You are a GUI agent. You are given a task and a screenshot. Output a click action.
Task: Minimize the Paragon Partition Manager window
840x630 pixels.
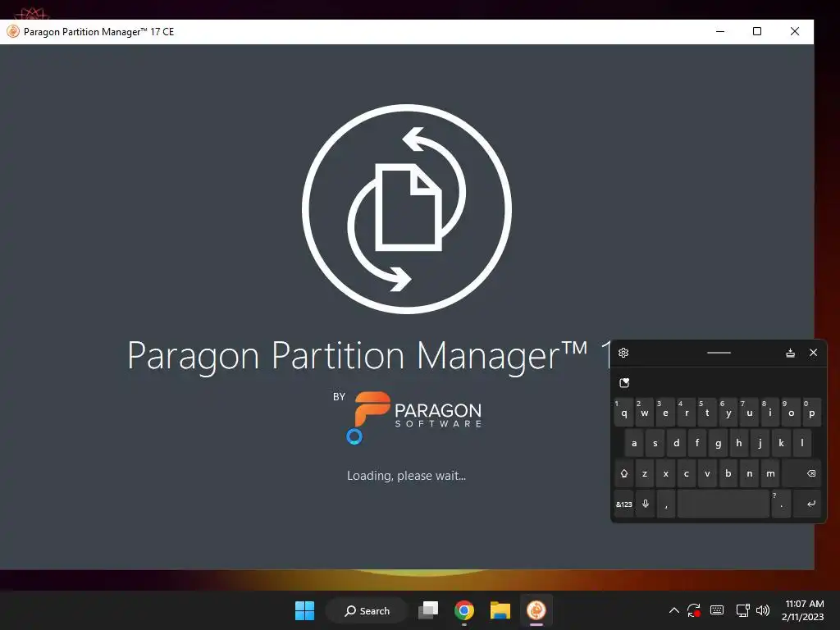pos(720,32)
